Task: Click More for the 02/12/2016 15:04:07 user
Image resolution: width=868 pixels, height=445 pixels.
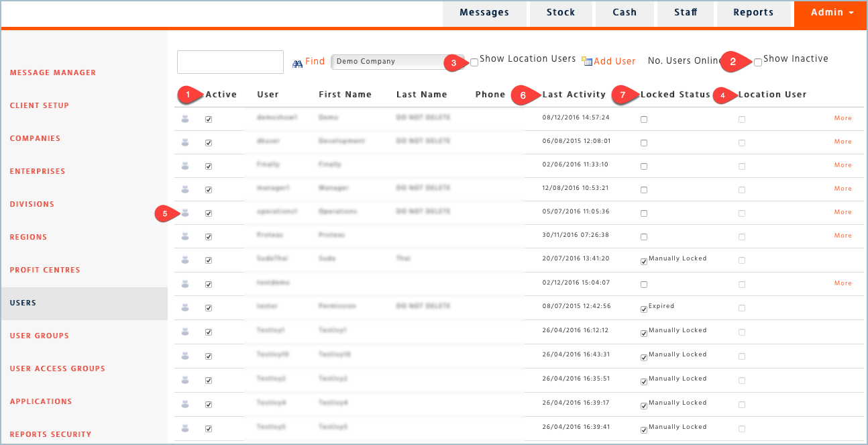Action: click(x=843, y=283)
